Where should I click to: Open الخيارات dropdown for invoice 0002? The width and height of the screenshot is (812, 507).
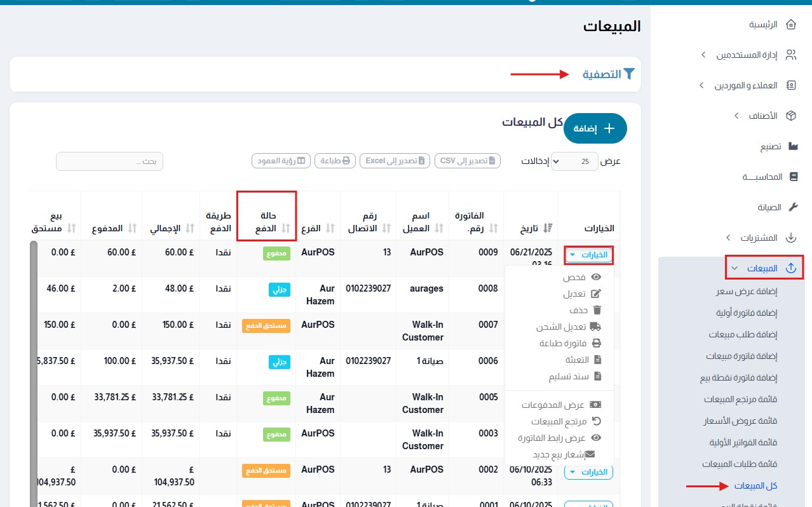click(x=588, y=472)
